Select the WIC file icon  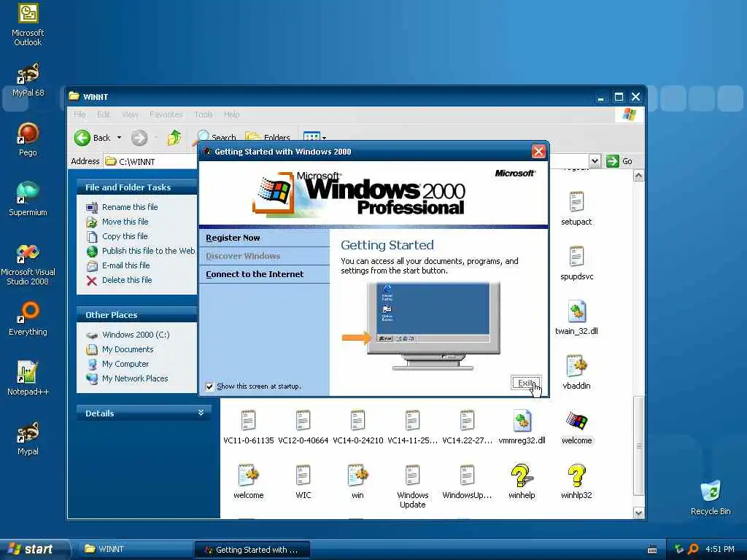[x=303, y=482]
